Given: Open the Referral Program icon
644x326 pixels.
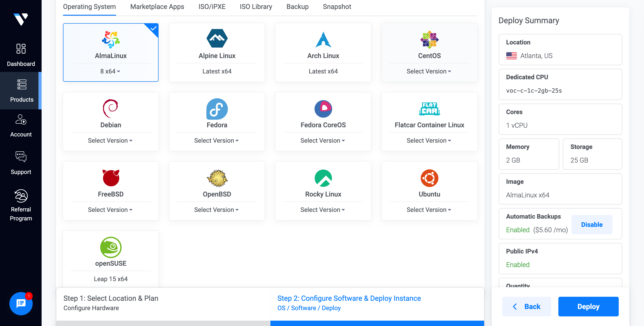Looking at the screenshot, I should (21, 196).
